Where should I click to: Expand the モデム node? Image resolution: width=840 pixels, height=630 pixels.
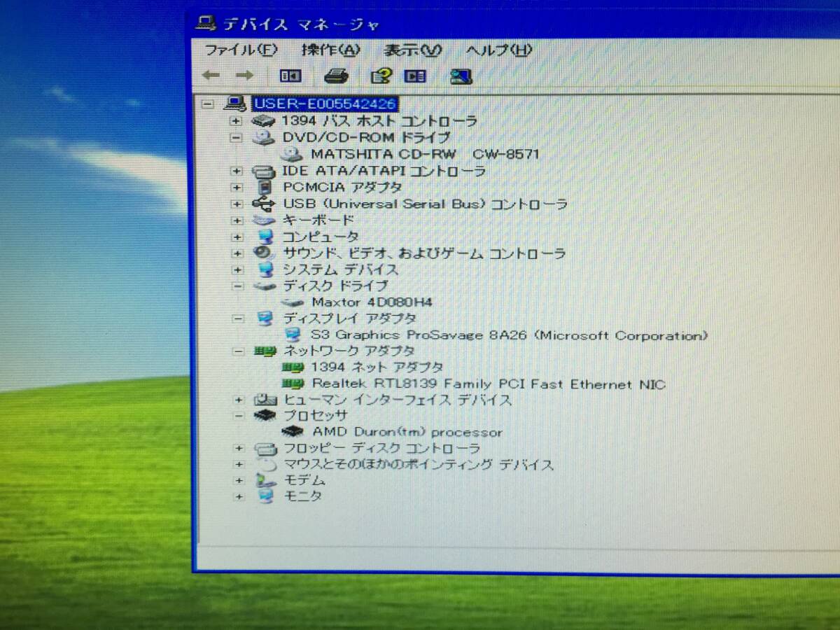click(x=239, y=481)
